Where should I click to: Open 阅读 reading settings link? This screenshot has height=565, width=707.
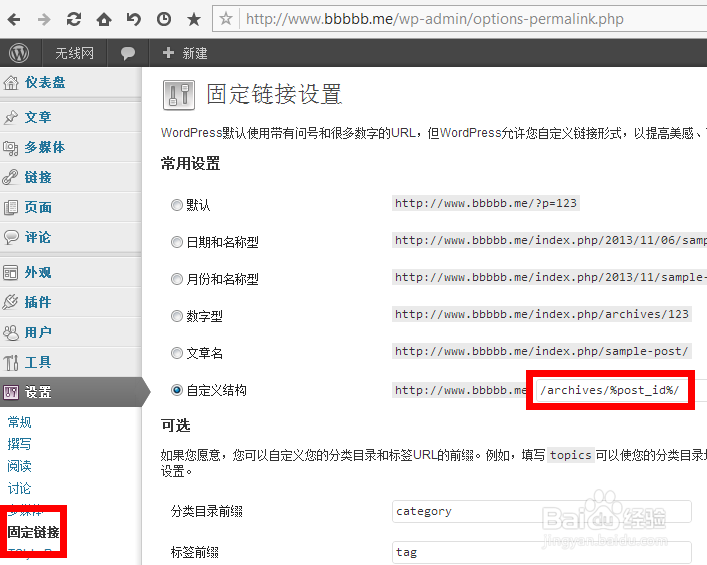tap(19, 466)
